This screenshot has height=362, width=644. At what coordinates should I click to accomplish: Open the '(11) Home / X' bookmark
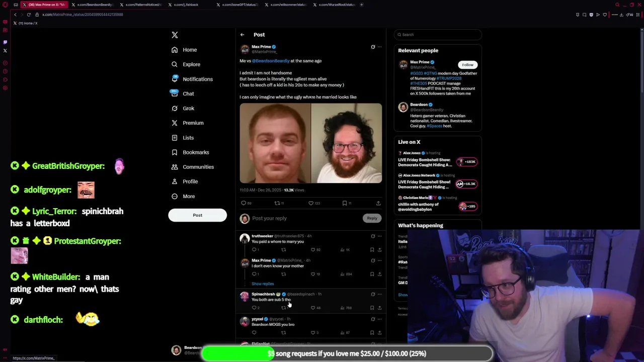[25, 23]
